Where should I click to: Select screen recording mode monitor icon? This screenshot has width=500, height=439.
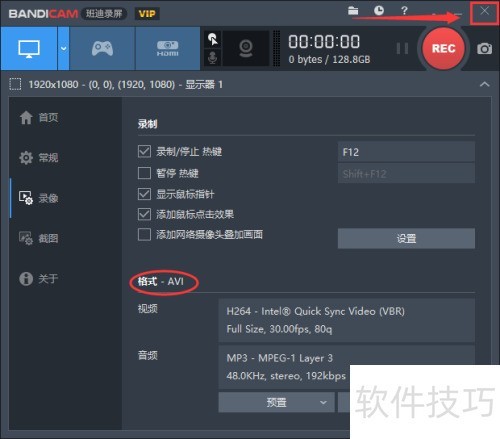[x=29, y=49]
